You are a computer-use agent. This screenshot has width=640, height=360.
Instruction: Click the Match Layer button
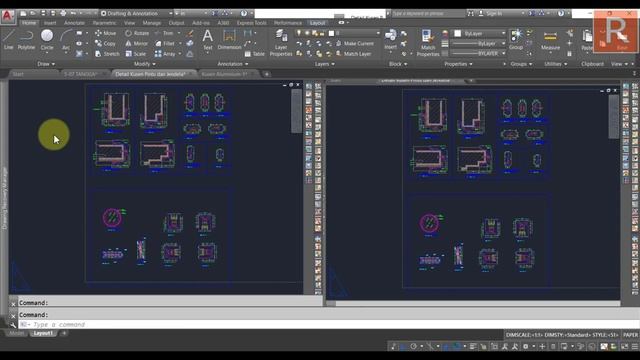coord(353,54)
